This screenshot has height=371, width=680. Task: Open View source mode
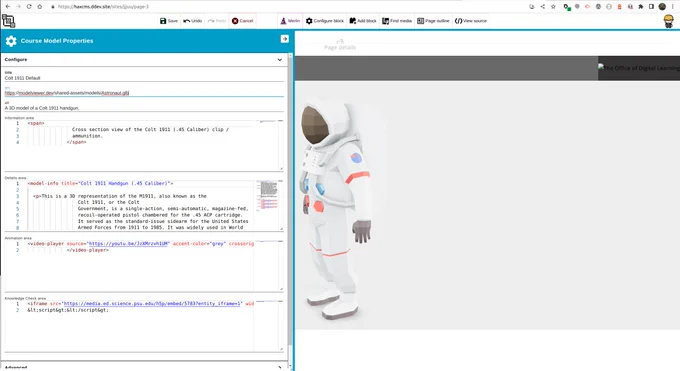tap(471, 21)
